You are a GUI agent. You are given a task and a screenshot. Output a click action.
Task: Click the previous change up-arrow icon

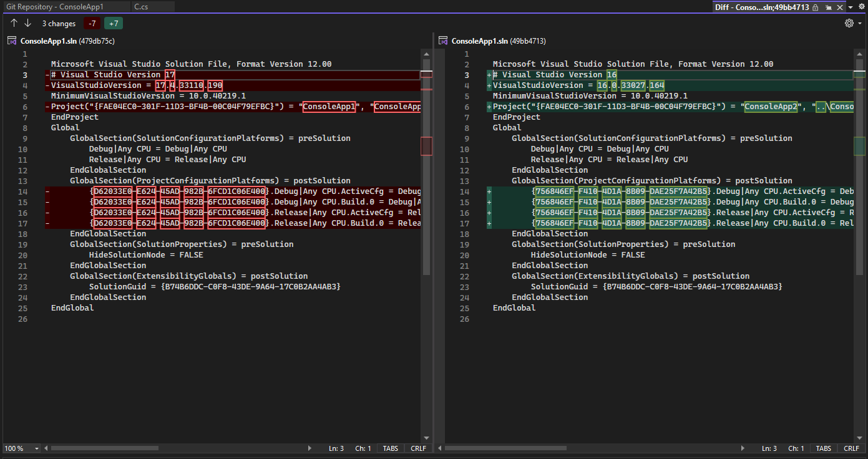coord(13,23)
